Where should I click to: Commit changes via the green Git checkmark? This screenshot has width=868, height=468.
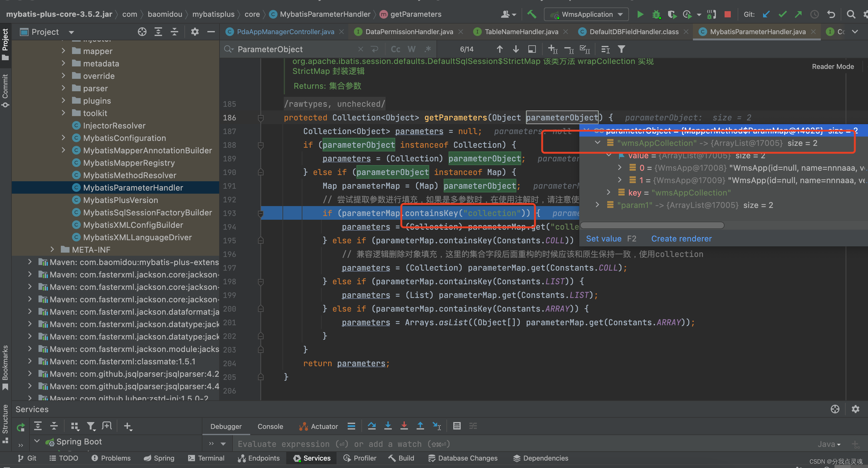[782, 15]
